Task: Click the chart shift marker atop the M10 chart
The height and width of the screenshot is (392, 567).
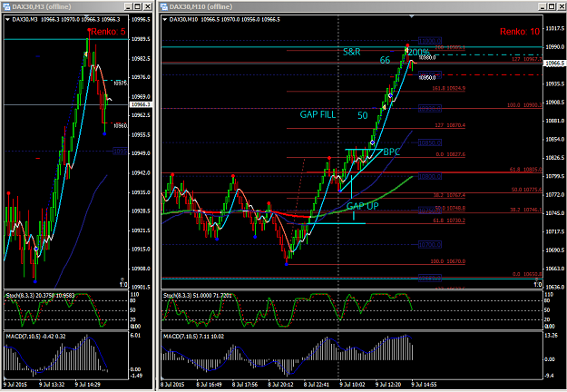Action: point(412,16)
